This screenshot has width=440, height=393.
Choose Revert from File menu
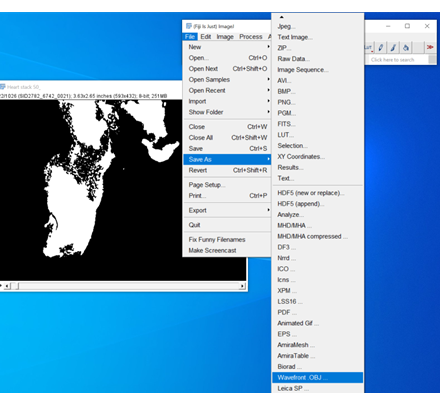pos(227,170)
